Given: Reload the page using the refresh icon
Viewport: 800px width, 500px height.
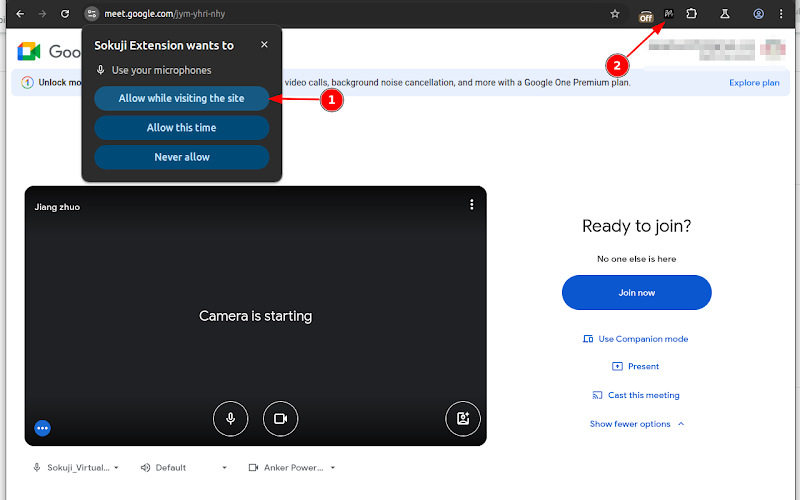Looking at the screenshot, I should 65,14.
